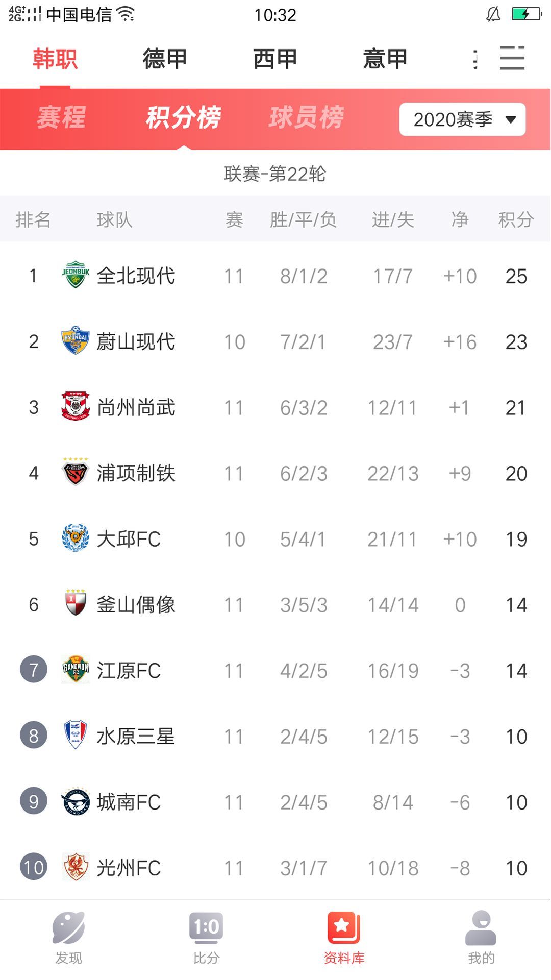Image resolution: width=551 pixels, height=980 pixels.
Task: Click the arrow in season selector
Action: 511,120
